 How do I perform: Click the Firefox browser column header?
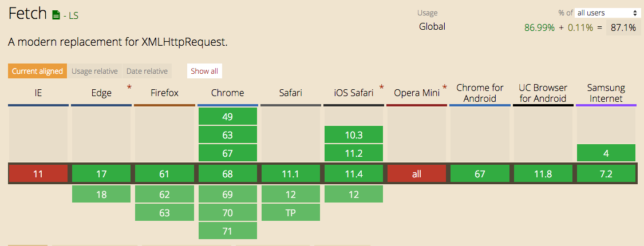[x=164, y=93]
